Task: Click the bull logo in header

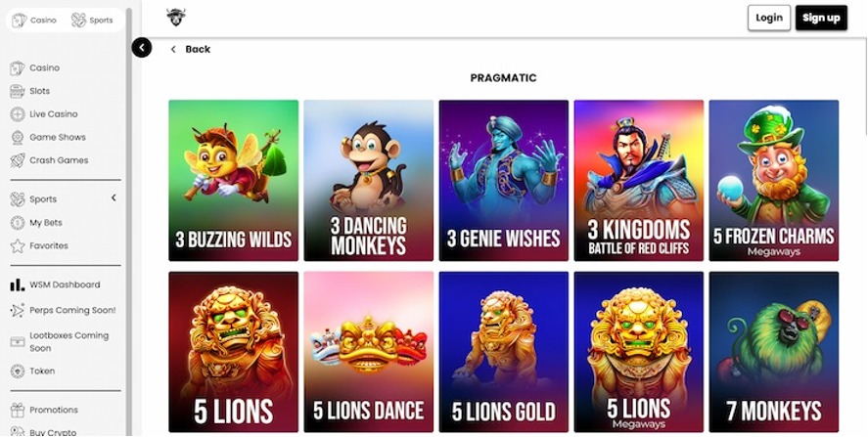Action: pos(176,18)
